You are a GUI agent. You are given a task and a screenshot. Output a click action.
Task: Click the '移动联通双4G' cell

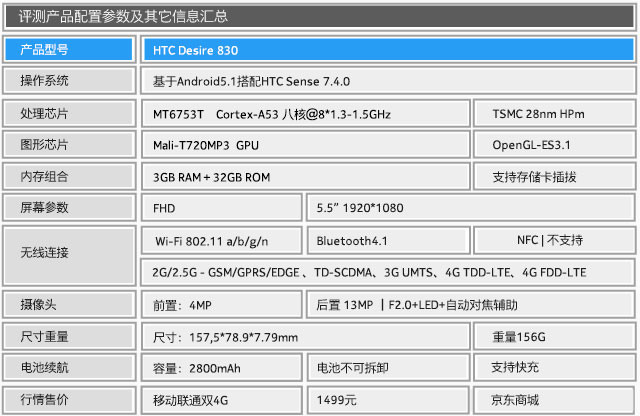click(x=222, y=399)
